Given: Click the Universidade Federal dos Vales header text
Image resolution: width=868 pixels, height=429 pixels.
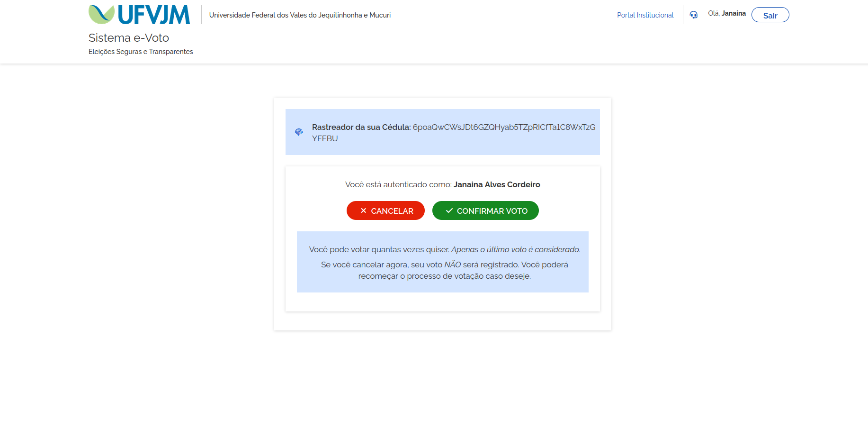Looking at the screenshot, I should point(300,15).
